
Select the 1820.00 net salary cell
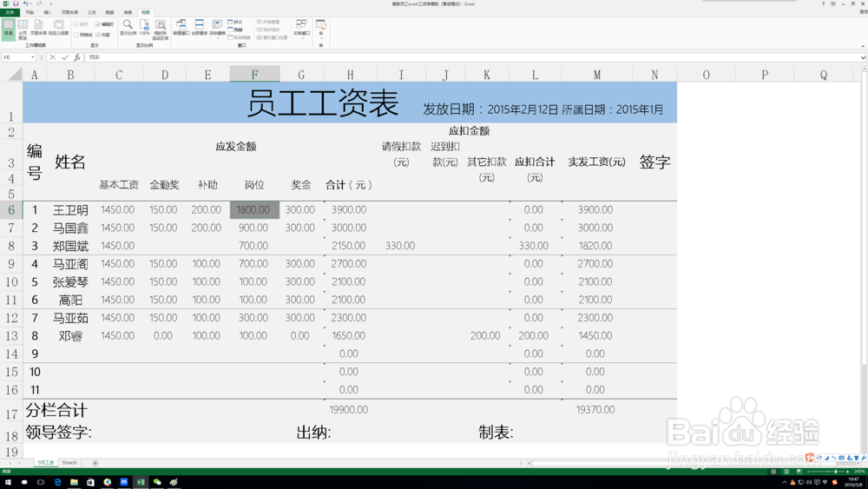(x=595, y=246)
